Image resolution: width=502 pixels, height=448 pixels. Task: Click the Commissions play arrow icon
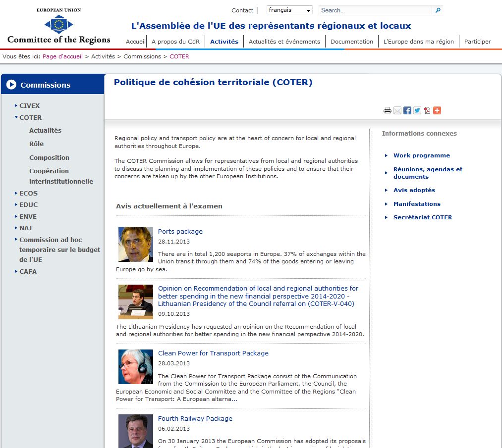pos(11,85)
